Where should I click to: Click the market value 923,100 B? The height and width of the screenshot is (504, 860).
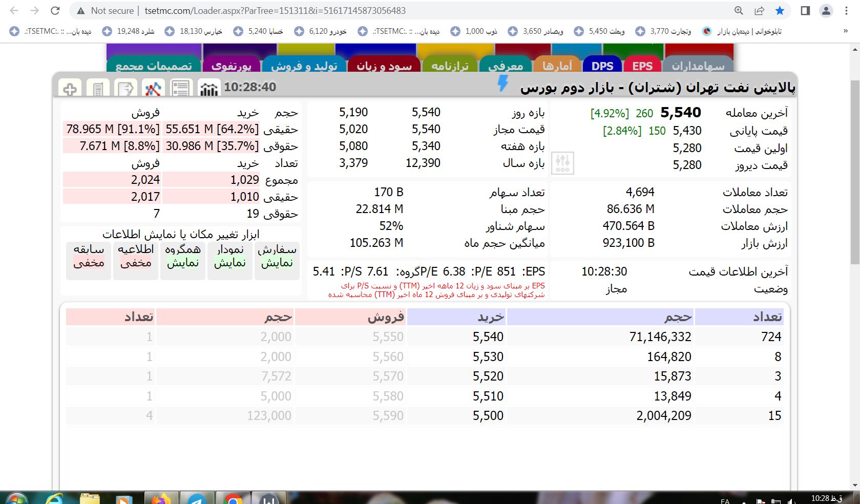click(x=628, y=243)
